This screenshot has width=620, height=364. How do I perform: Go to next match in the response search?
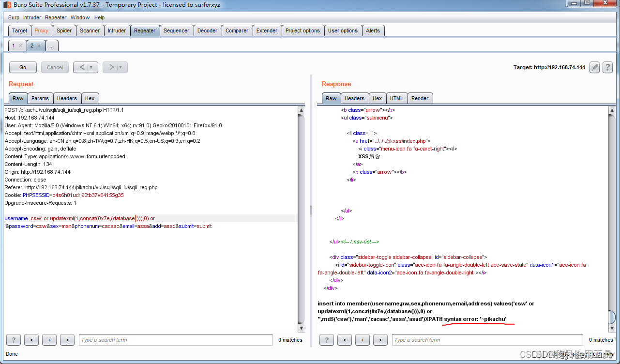[x=380, y=340]
